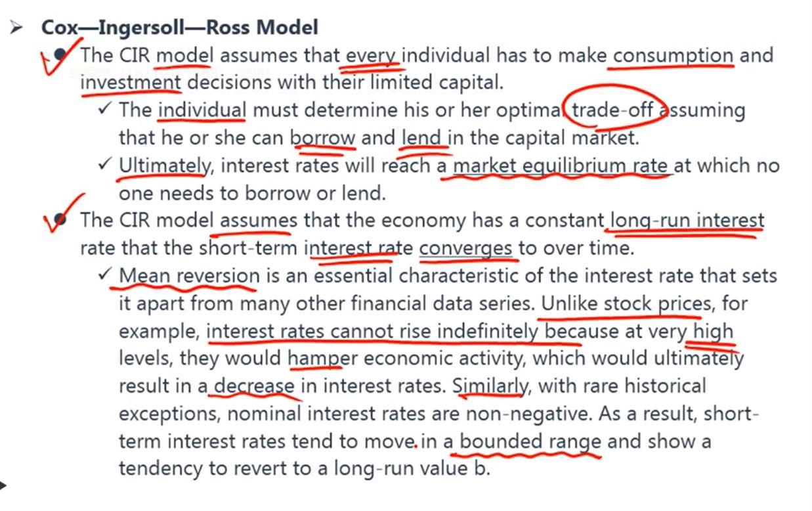Screen dimensions: 812x511
Task: Click the Cox—Ingersoll—Ross Model heading
Action: pos(180,28)
